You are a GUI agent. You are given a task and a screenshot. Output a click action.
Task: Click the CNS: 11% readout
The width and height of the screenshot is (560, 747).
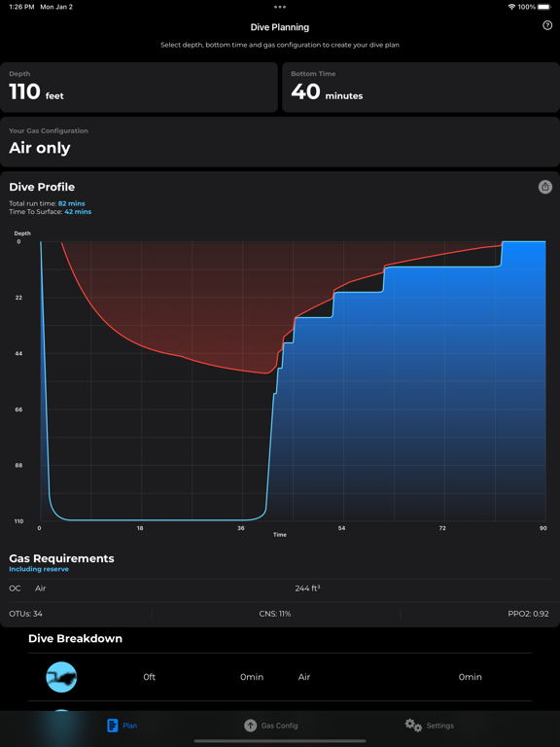coord(275,614)
